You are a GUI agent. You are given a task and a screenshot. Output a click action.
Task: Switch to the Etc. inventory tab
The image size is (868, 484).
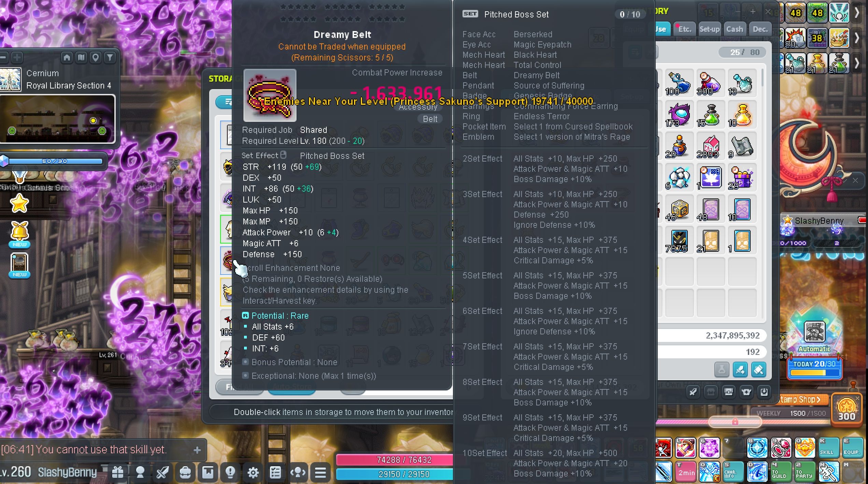[x=684, y=29]
